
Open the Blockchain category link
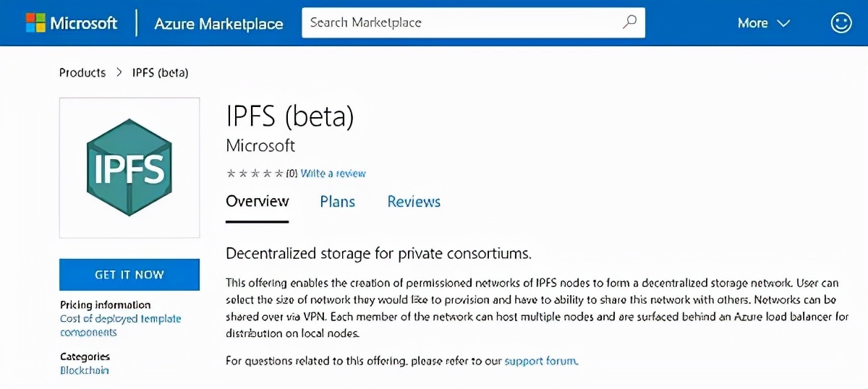[x=85, y=370]
